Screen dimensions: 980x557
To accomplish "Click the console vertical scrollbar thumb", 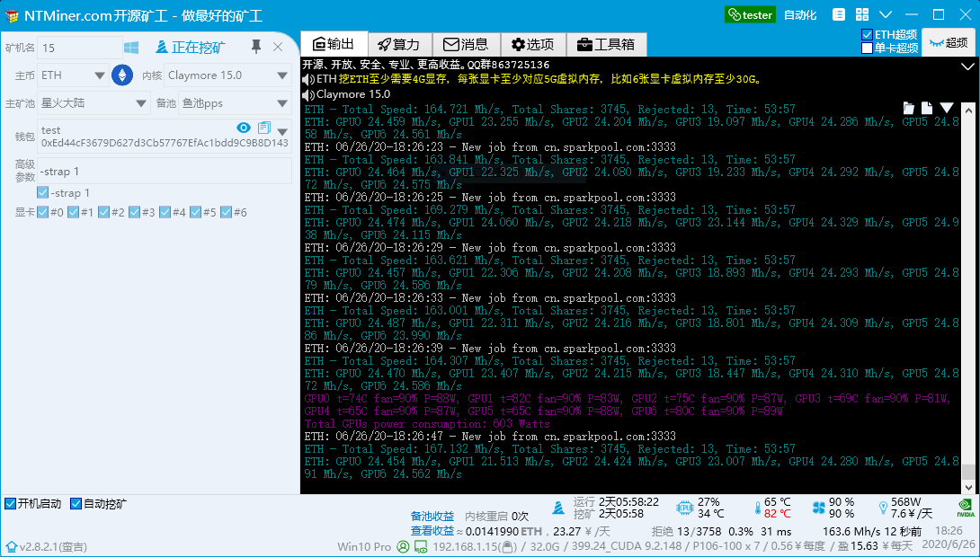I will coord(967,471).
